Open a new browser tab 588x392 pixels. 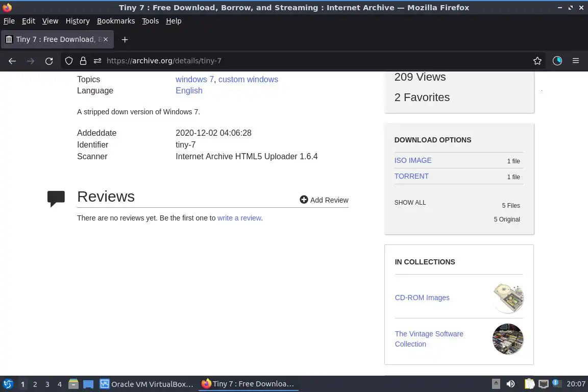tap(125, 39)
